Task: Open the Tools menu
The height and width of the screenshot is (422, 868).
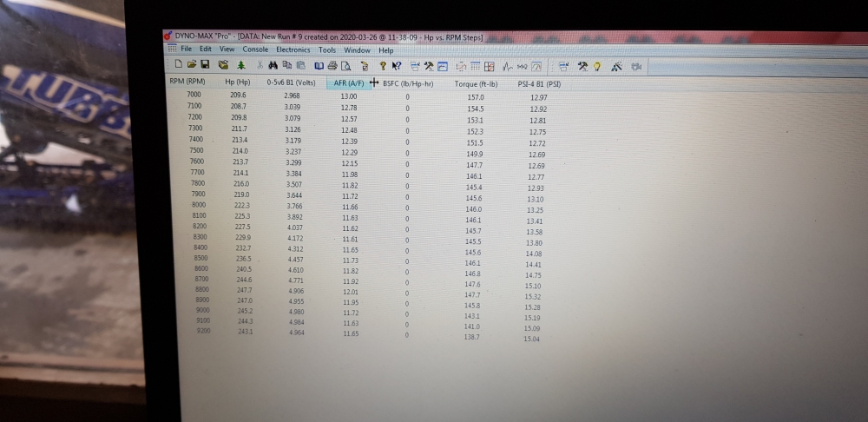Action: (327, 49)
